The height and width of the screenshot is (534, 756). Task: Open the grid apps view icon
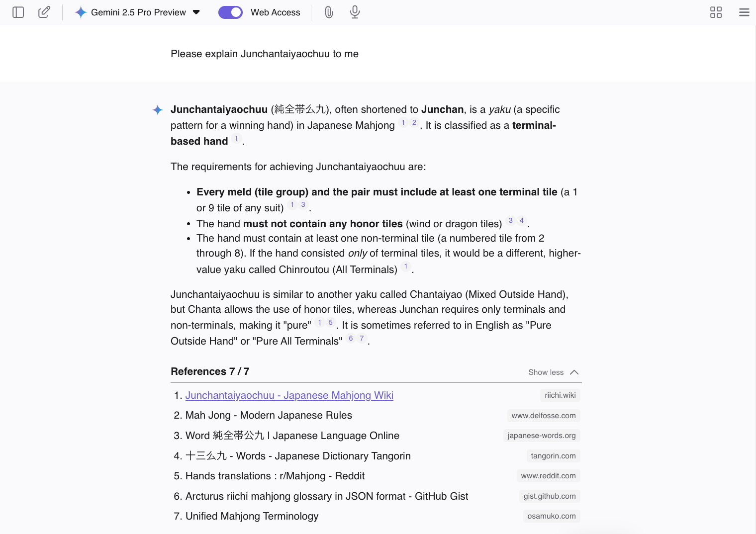click(716, 12)
